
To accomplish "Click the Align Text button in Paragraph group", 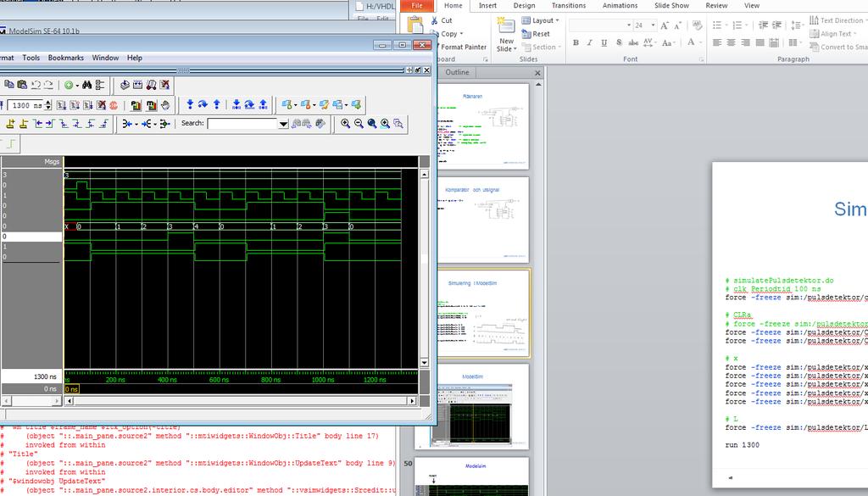I will [x=832, y=34].
